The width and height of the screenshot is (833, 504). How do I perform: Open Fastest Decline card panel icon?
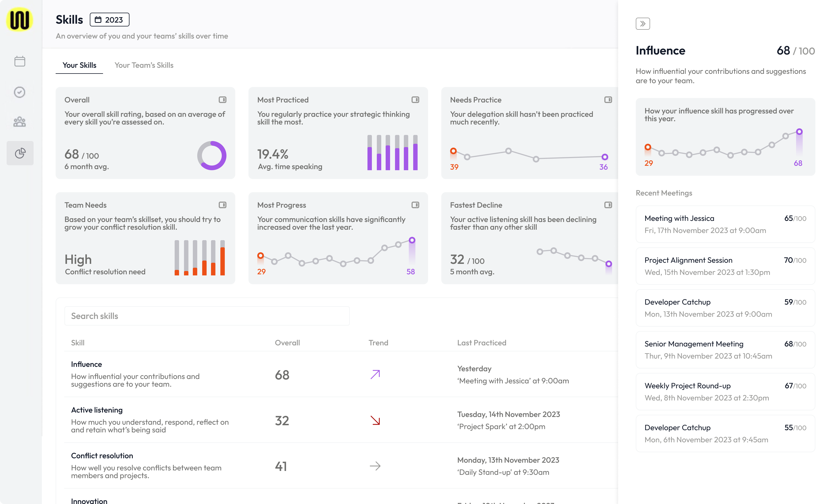608,205
